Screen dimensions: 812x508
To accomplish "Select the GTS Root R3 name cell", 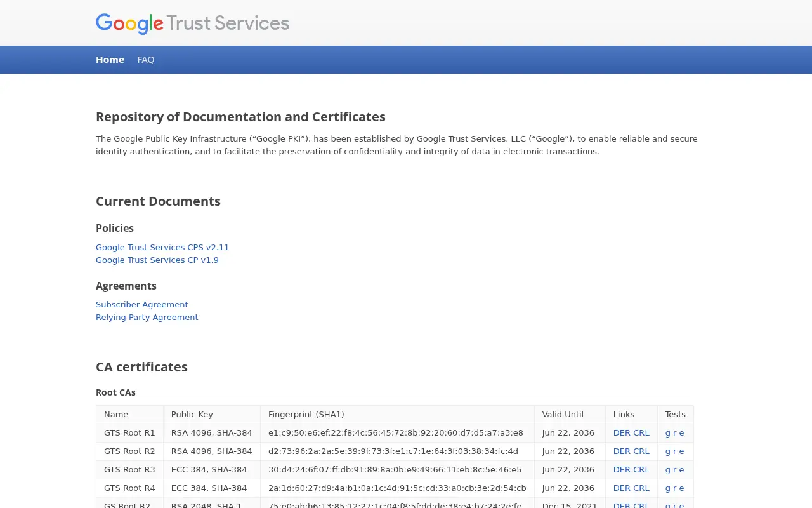I will (129, 470).
